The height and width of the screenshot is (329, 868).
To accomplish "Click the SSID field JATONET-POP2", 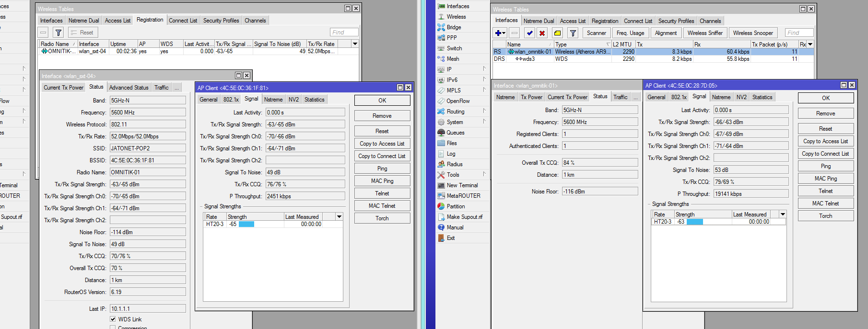I will click(x=148, y=148).
